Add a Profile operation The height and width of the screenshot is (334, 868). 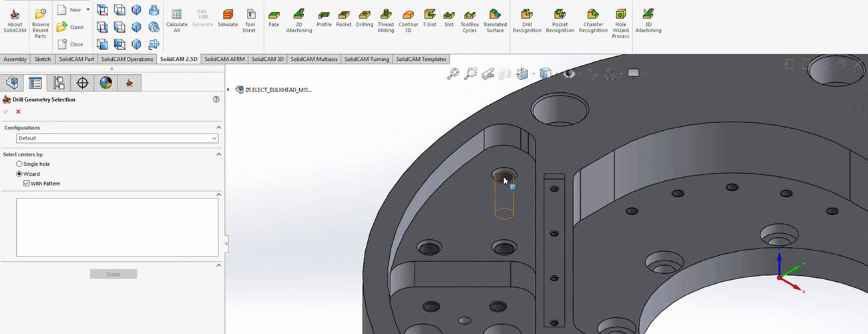324,18
